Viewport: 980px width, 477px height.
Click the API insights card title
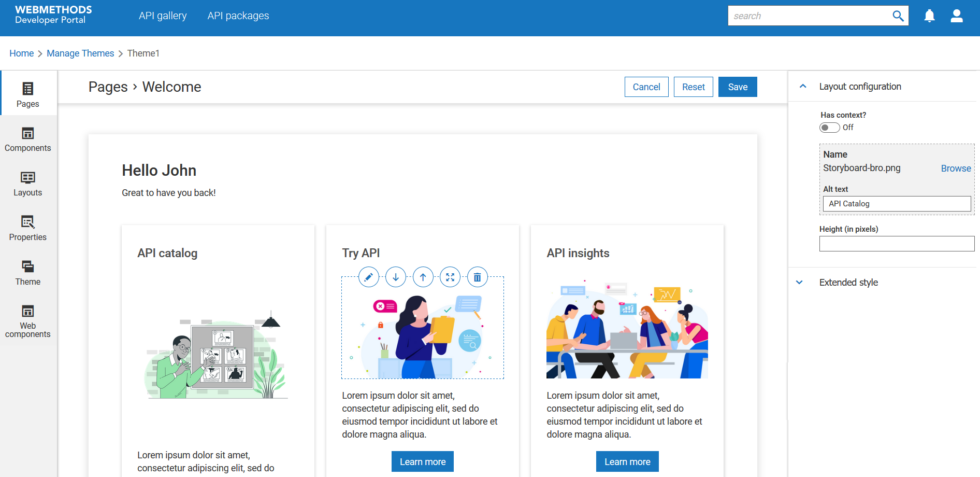[578, 253]
